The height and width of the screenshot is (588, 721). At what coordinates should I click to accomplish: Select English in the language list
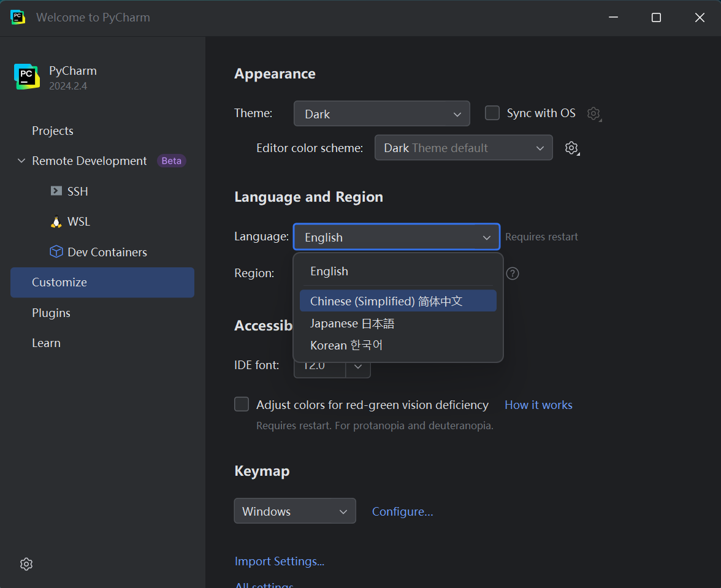tap(398, 271)
